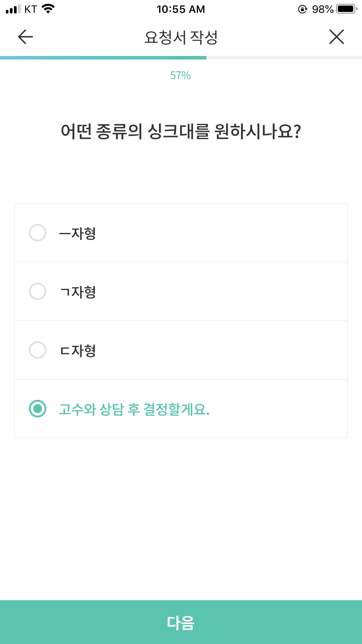Tap the 고수와 상담 후 결정할게요 text

(x=134, y=409)
